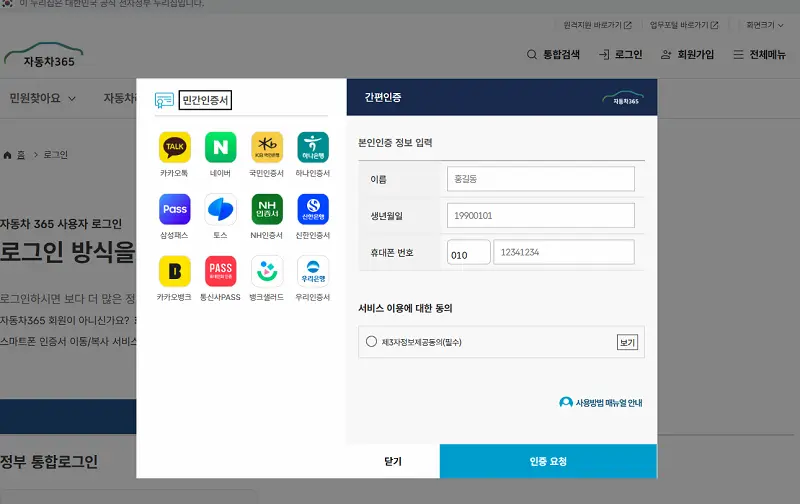Screen dimensions: 800x504
Task: Pick the 하나인증서 Hana Bank icon
Action: tap(313, 147)
